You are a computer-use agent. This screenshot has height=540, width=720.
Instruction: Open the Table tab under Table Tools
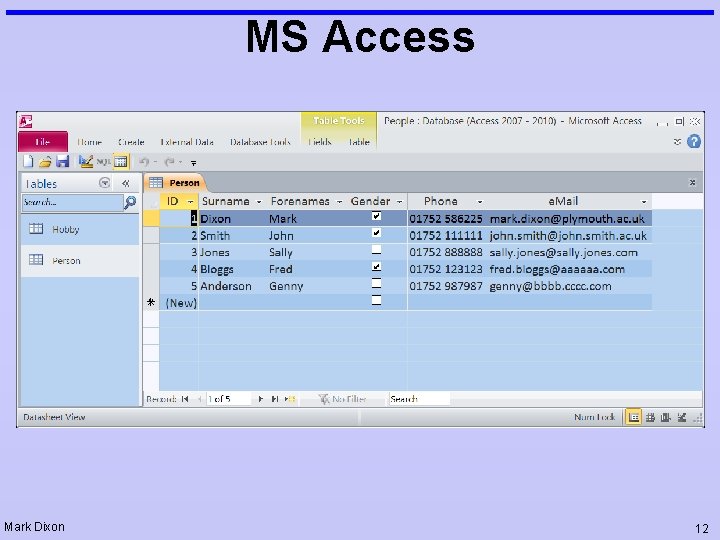359,142
